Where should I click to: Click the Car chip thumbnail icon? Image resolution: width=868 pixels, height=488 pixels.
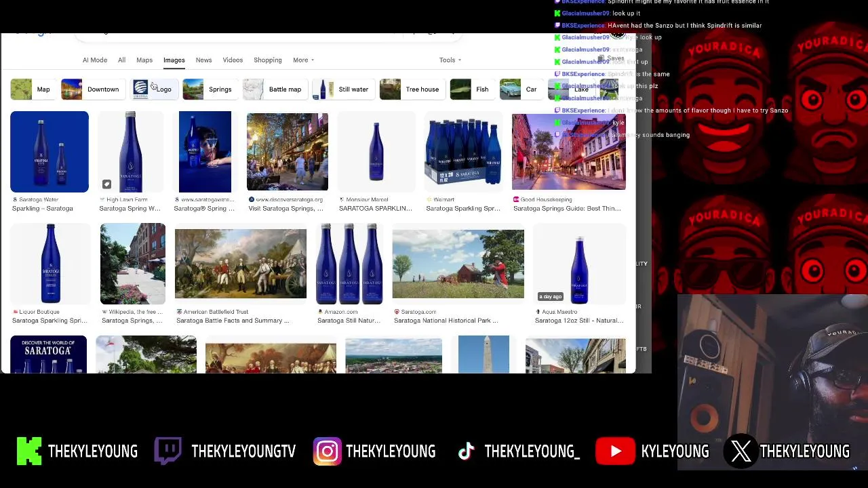(510, 89)
